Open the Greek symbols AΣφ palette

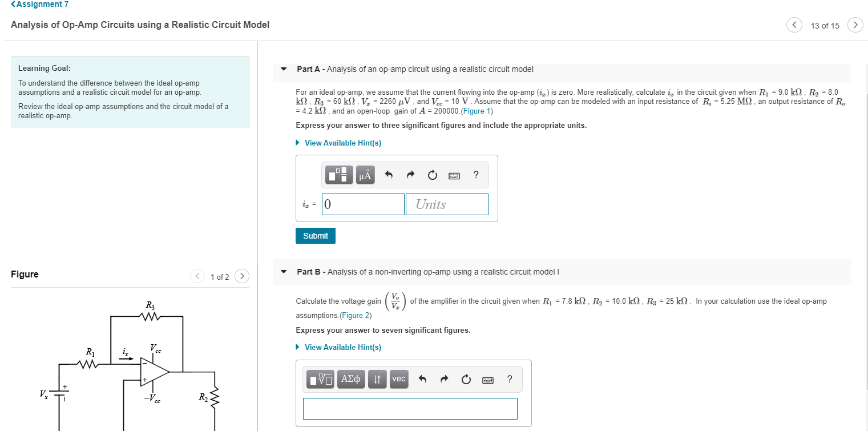pyautogui.click(x=351, y=379)
